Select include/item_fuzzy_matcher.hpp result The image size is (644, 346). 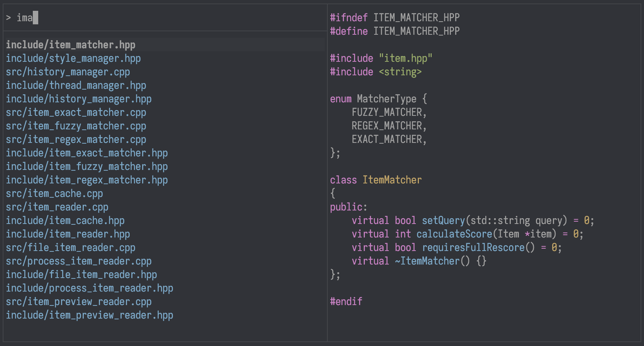point(87,166)
